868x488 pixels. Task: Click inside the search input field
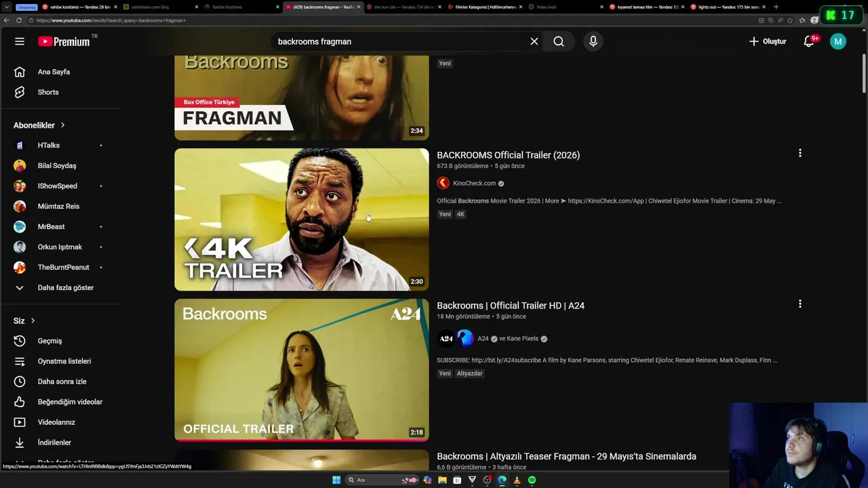tap(400, 41)
